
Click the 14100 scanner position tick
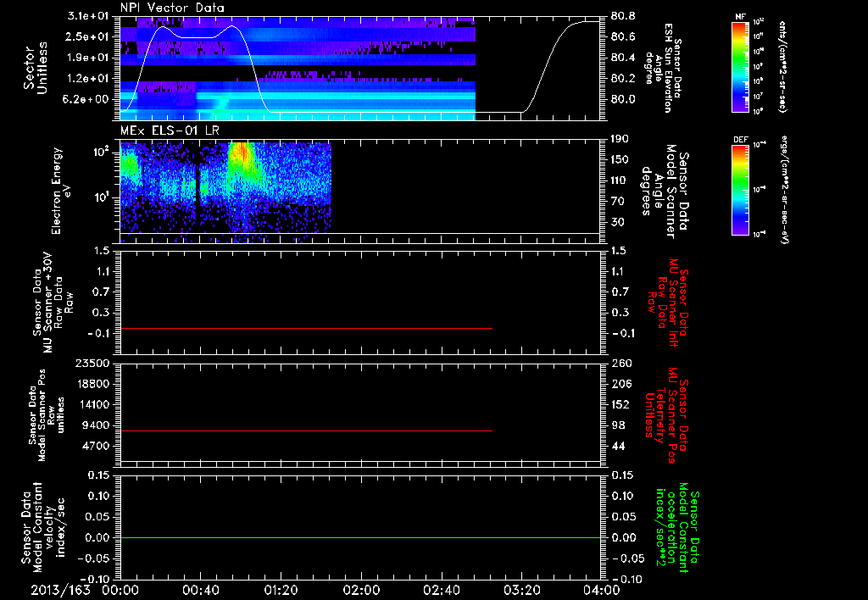92,404
